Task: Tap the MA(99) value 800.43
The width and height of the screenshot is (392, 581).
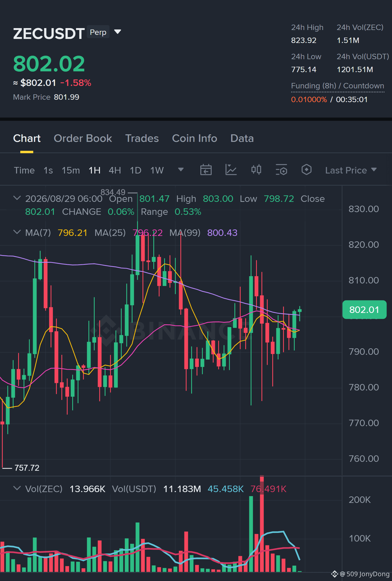Action: [x=222, y=233]
